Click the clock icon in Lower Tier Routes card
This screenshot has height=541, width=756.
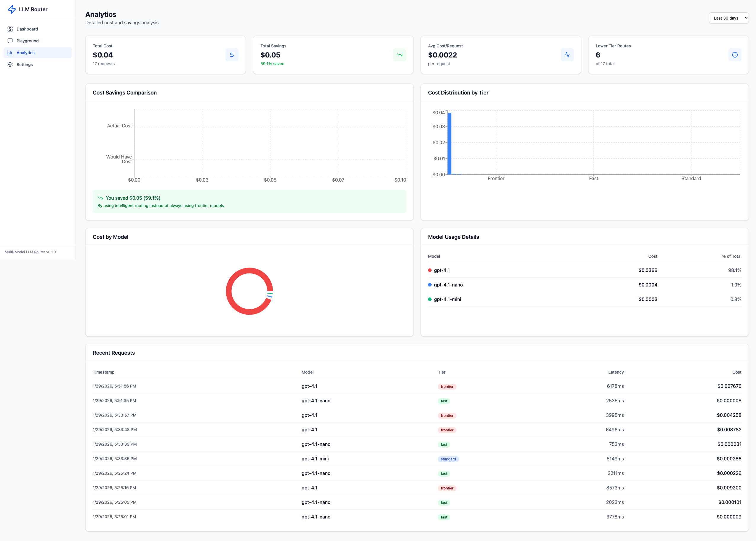[x=735, y=55]
